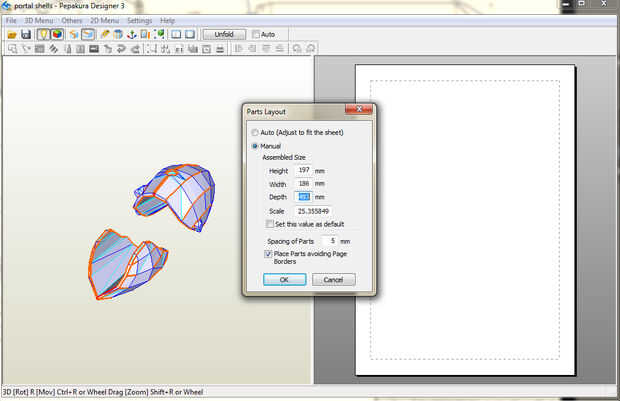Click the Unfold button
620x401 pixels.
point(224,35)
